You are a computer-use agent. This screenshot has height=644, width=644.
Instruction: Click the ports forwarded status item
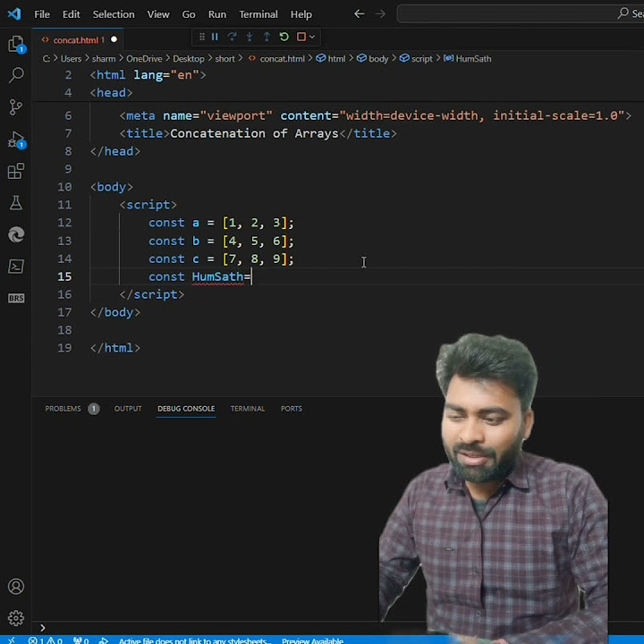pyautogui.click(x=80, y=640)
